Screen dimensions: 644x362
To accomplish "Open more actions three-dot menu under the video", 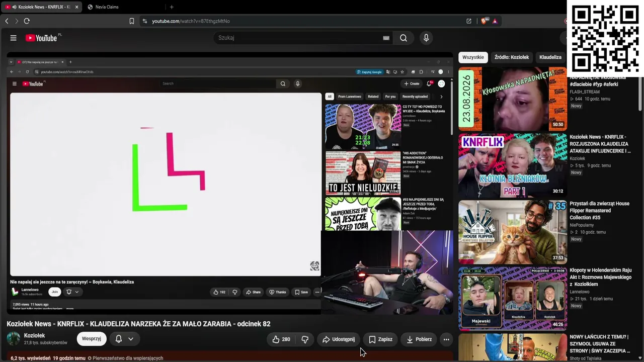I will 446,339.
